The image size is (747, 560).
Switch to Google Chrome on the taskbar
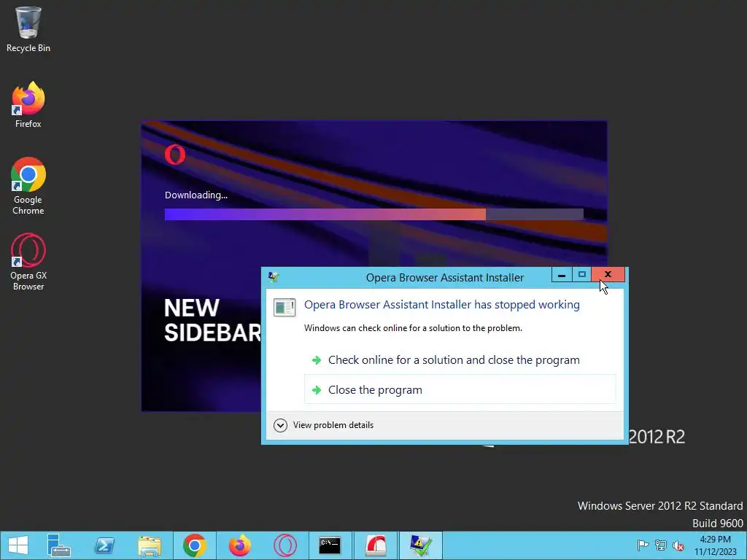pos(194,545)
